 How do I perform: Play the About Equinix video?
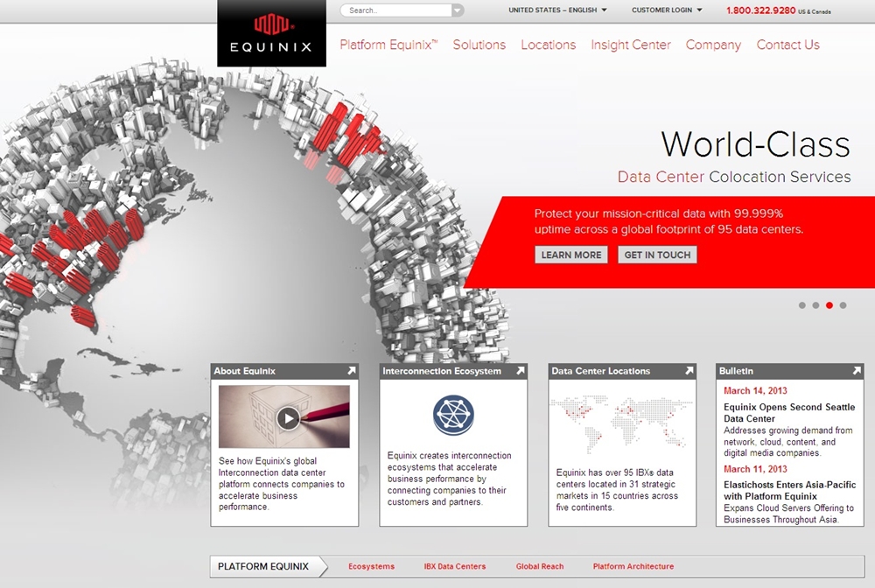click(x=288, y=418)
